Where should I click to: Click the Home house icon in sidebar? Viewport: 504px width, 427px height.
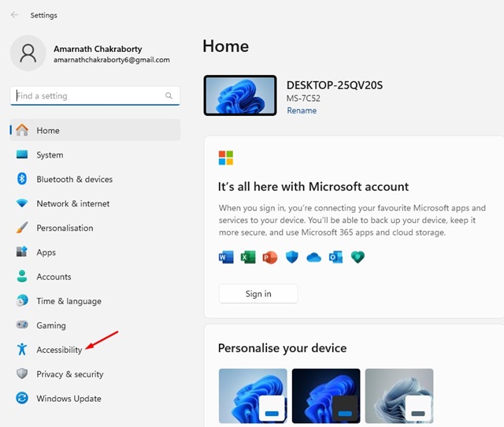point(22,130)
